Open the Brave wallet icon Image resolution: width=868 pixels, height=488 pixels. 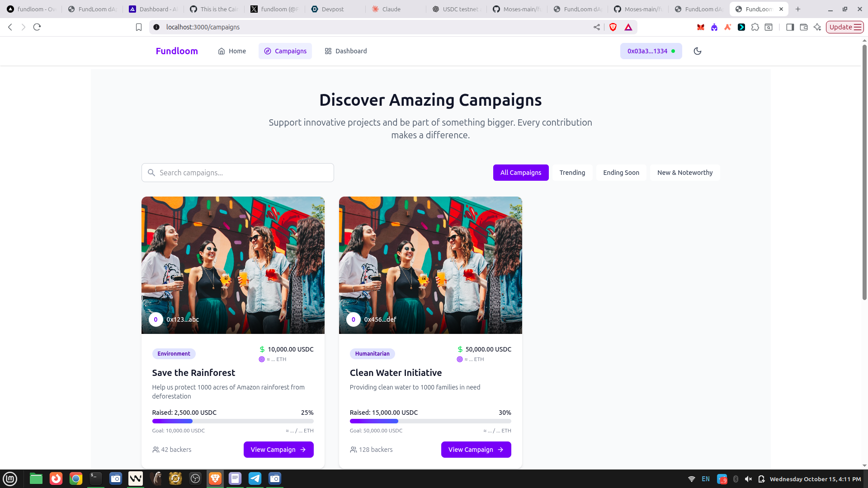pos(804,27)
